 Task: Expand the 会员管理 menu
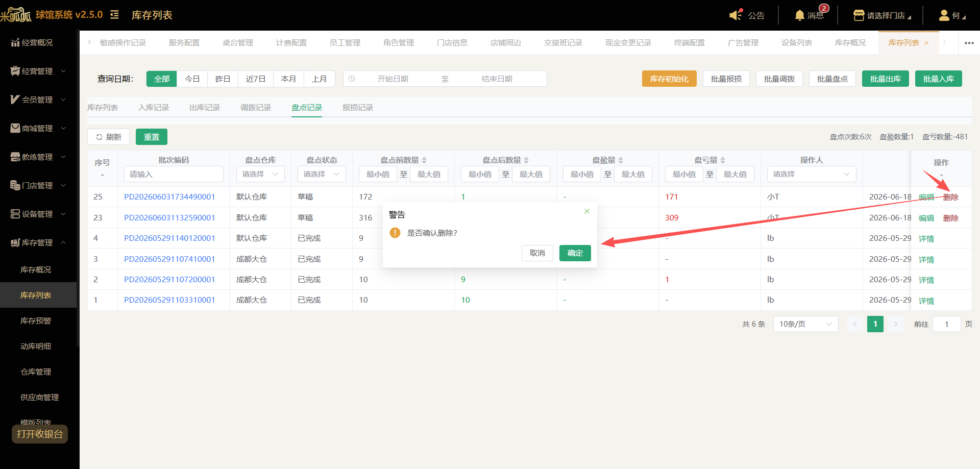(x=38, y=100)
